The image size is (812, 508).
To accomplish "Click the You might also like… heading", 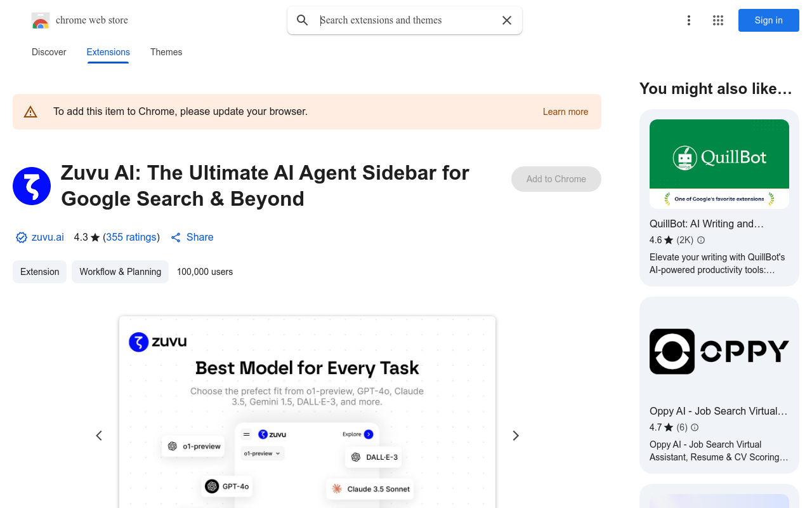I will (716, 89).
